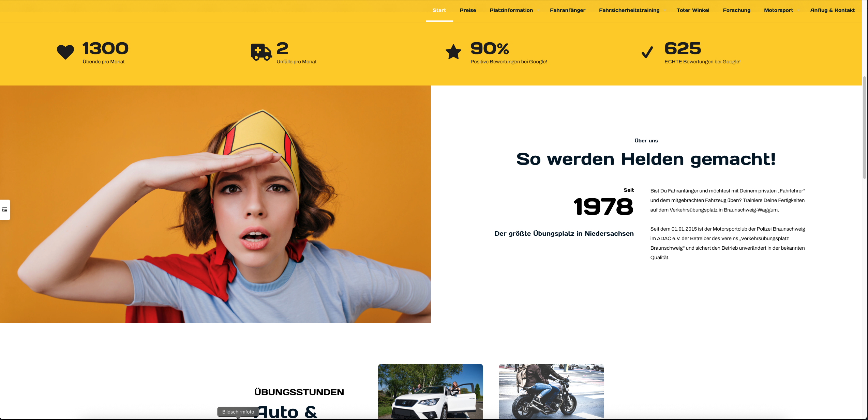Open the motorcycle rider thumbnail
This screenshot has width=868, height=420.
point(551,391)
